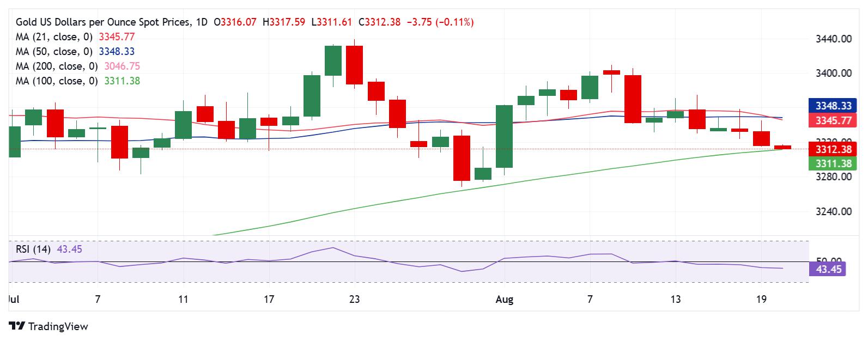Click the TradingView logo icon
Image resolution: width=868 pixels, height=341 pixels.
tap(17, 326)
